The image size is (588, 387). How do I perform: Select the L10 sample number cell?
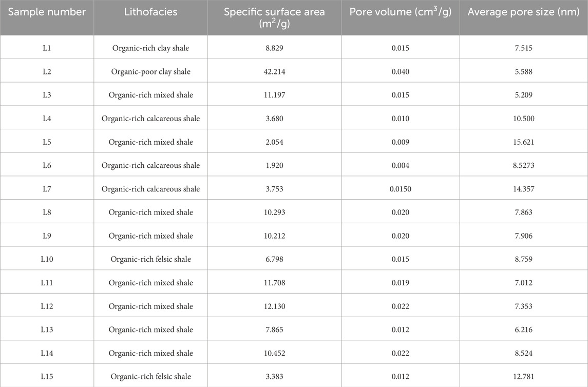[x=47, y=259]
